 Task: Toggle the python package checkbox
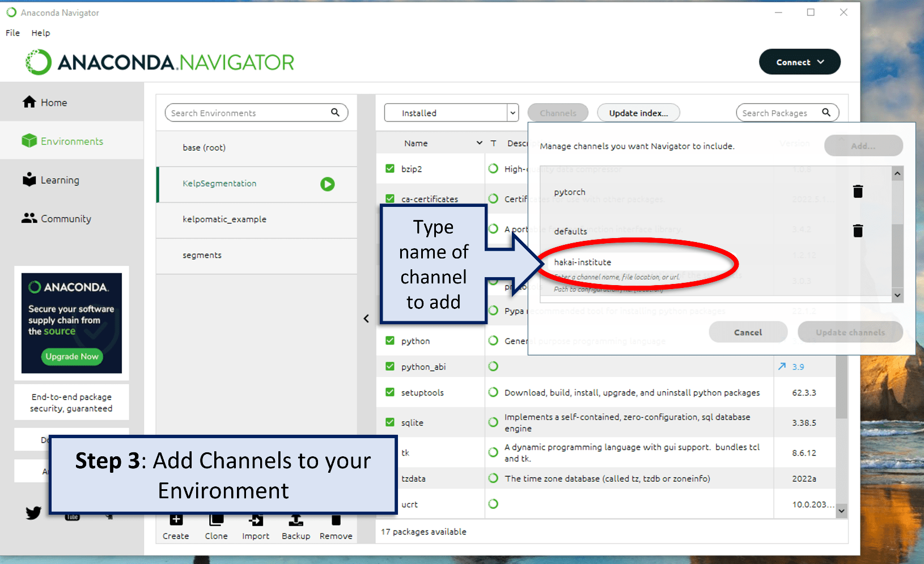390,341
